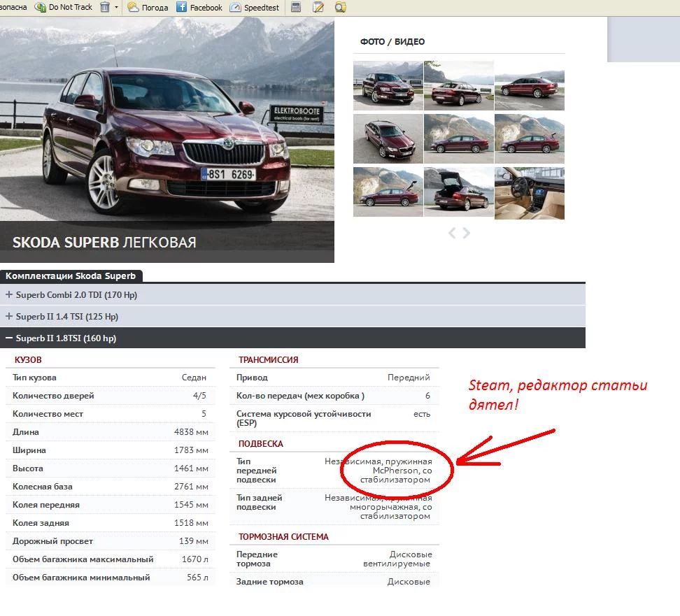680x616 pixels.
Task: Click Кол-во передач (мех коробка) row
Action: pyautogui.click(x=334, y=396)
